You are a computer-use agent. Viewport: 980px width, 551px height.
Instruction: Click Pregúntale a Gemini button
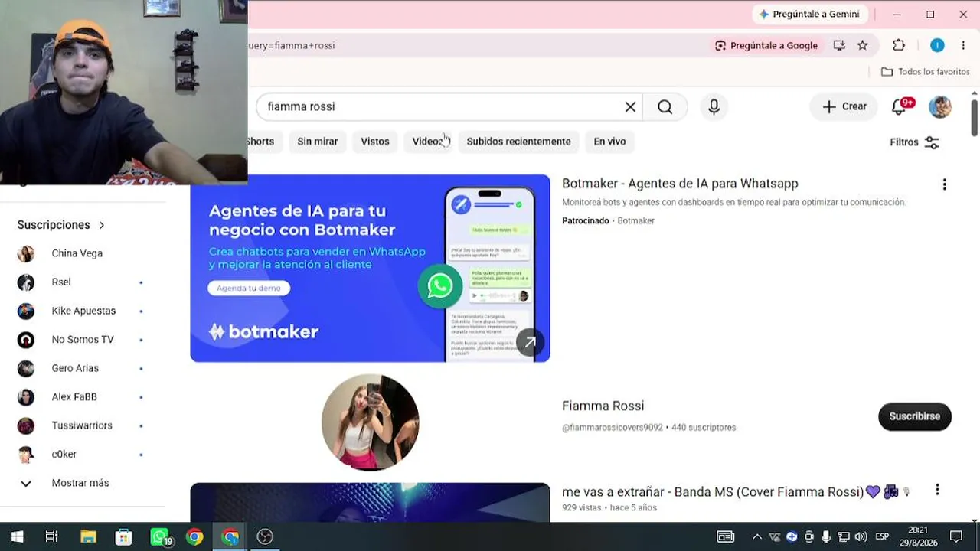[808, 14]
